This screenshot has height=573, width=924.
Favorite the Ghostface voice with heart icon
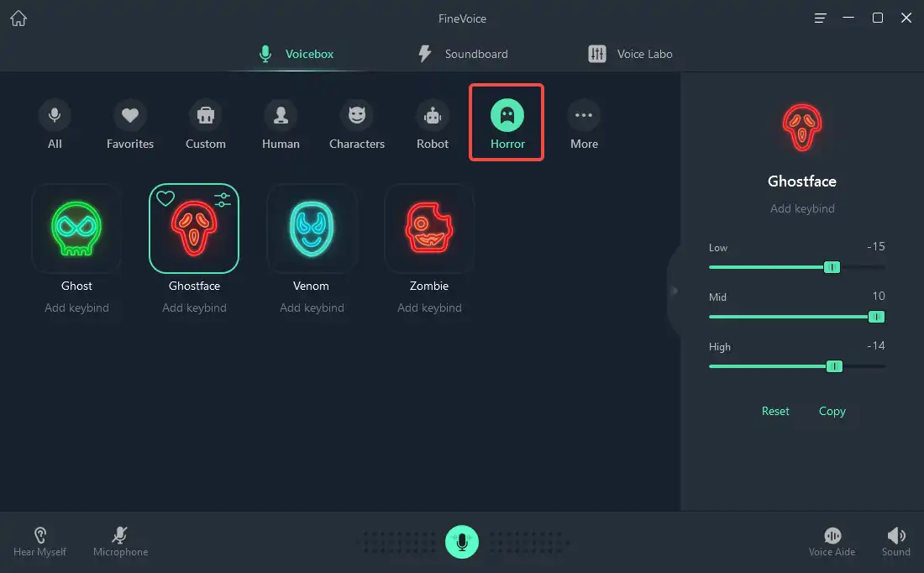pos(165,198)
